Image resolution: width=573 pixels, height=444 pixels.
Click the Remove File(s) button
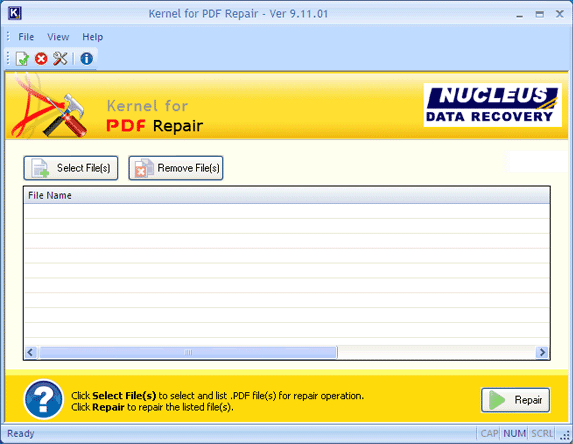click(x=176, y=168)
